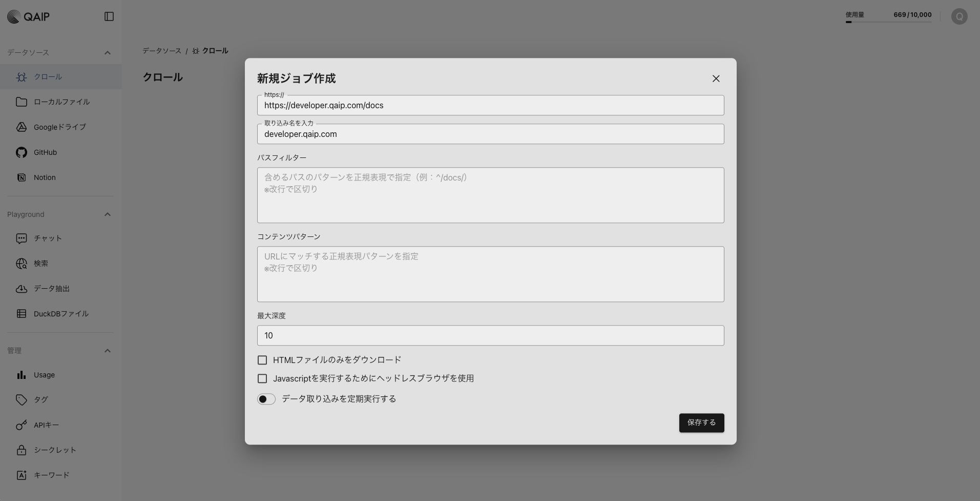Collapse the データソース section
Image resolution: width=980 pixels, height=501 pixels.
[108, 52]
